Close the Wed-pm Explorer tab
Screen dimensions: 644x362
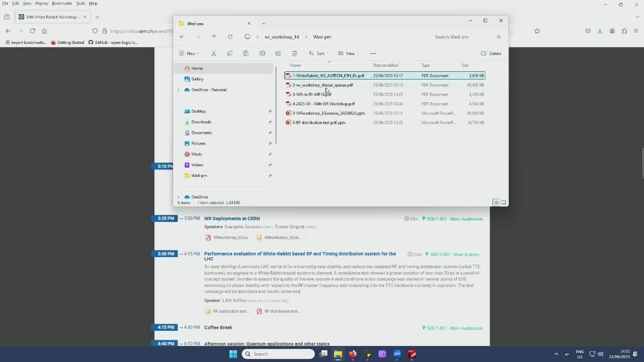coord(249,23)
